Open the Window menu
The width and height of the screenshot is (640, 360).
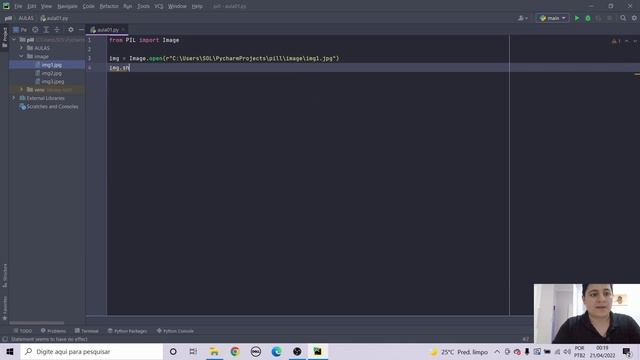(177, 6)
